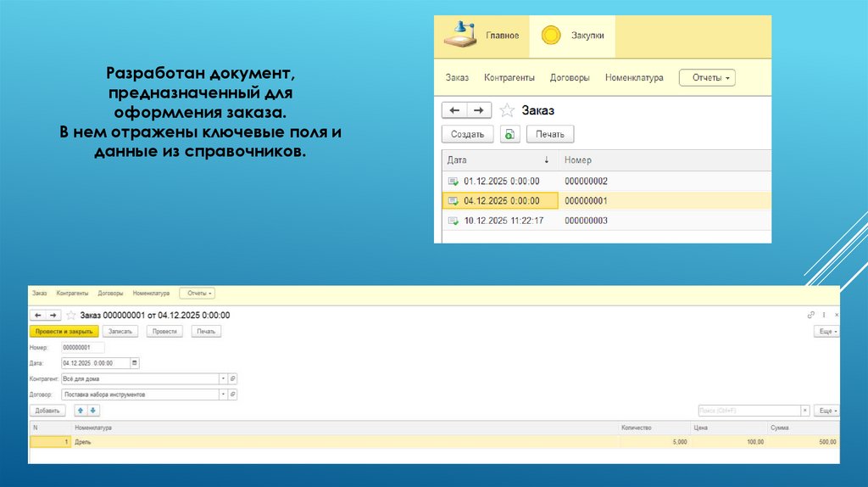The width and height of the screenshot is (868, 487).
Task: Click Печать button in the order form
Action: pyautogui.click(x=206, y=332)
